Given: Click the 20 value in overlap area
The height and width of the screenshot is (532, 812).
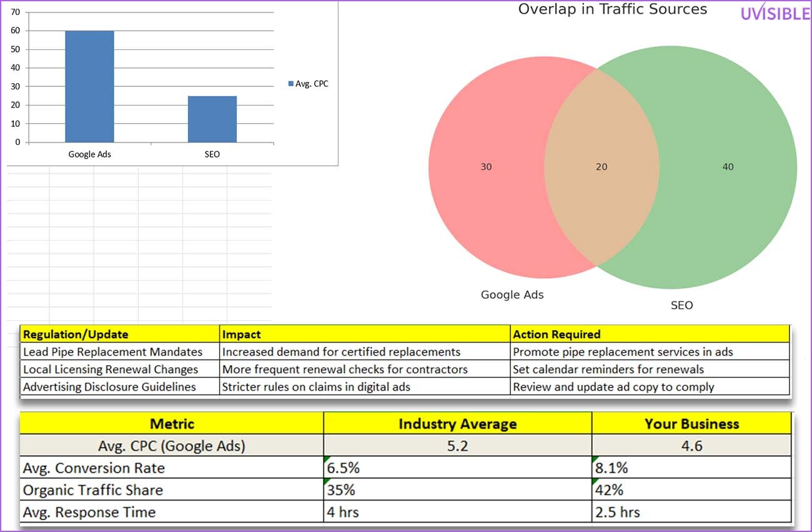Looking at the screenshot, I should pos(602,167).
